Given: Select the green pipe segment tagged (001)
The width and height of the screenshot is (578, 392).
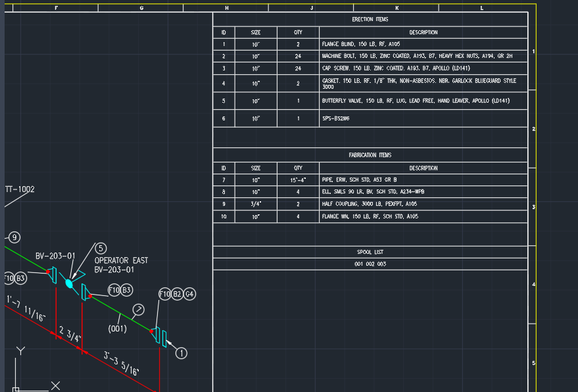Looking at the screenshot, I should click(121, 314).
